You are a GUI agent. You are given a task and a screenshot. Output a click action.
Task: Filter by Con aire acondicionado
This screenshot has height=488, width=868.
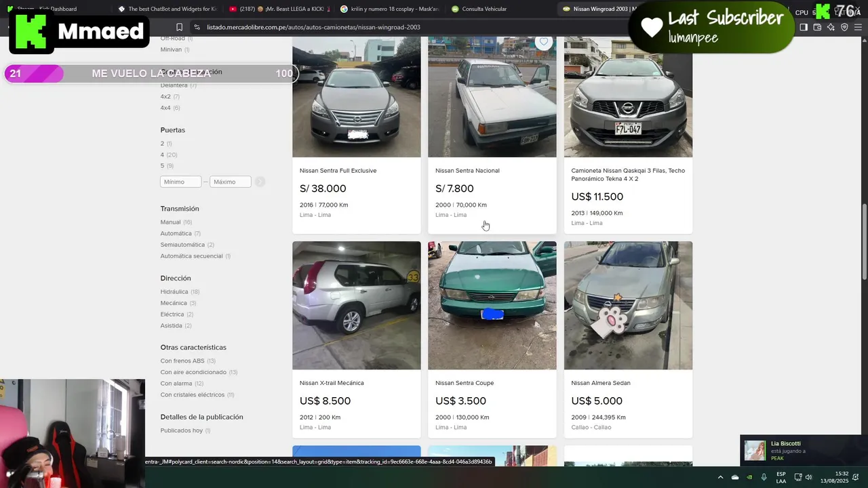click(x=199, y=372)
